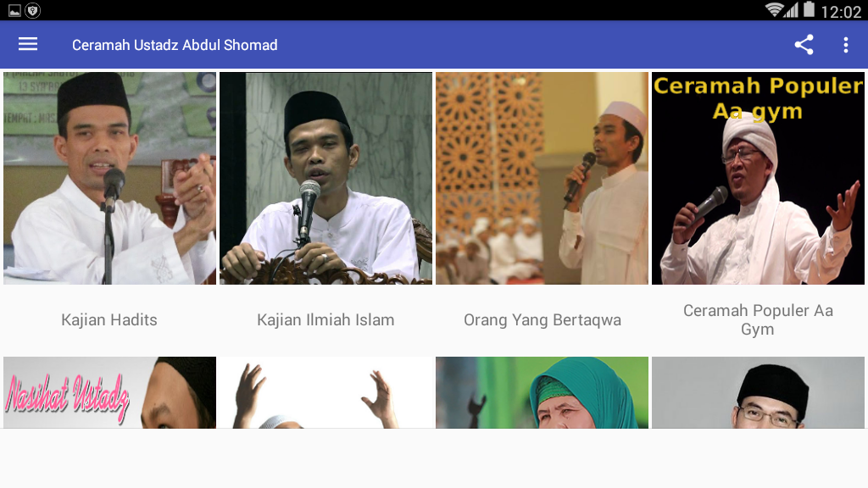The height and width of the screenshot is (488, 868).
Task: Open the three-dot overflow menu
Action: click(845, 45)
